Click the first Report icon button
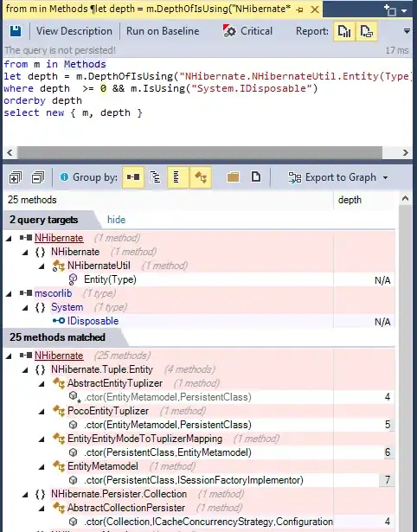The height and width of the screenshot is (532, 417). point(344,31)
